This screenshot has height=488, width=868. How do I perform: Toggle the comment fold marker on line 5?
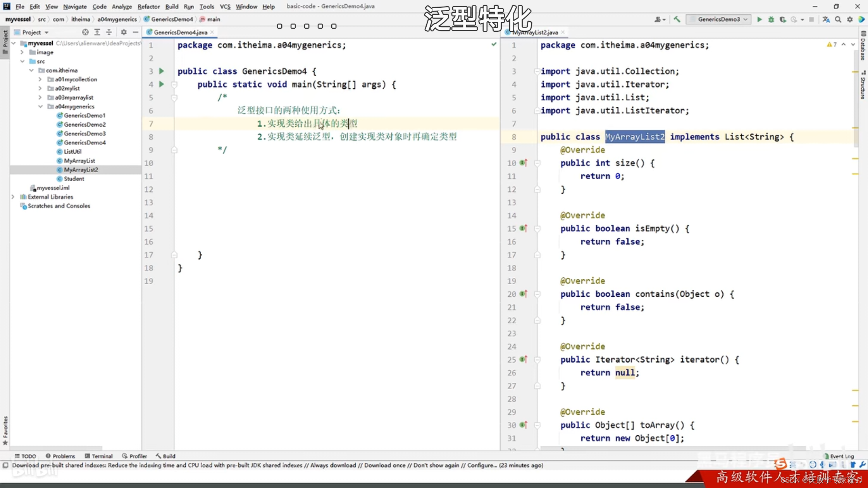(174, 98)
